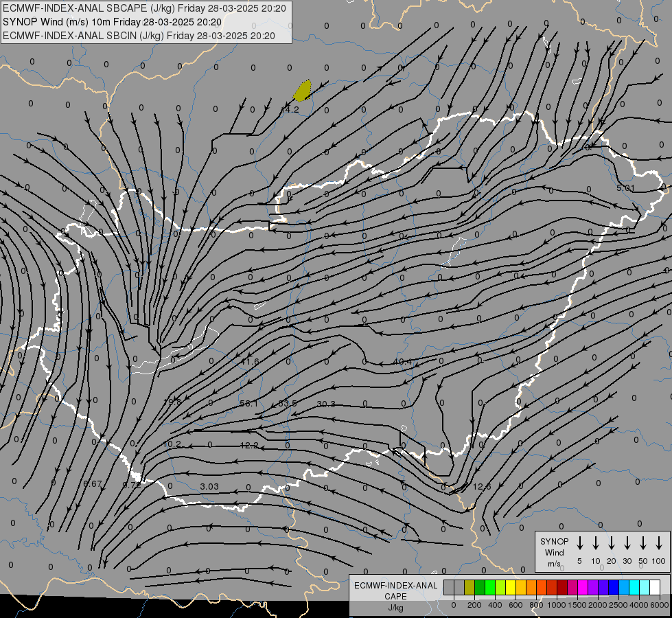Pick the pure blue CAPE legend swatch
Screen dimensions: 672x618
pyautogui.click(x=614, y=587)
